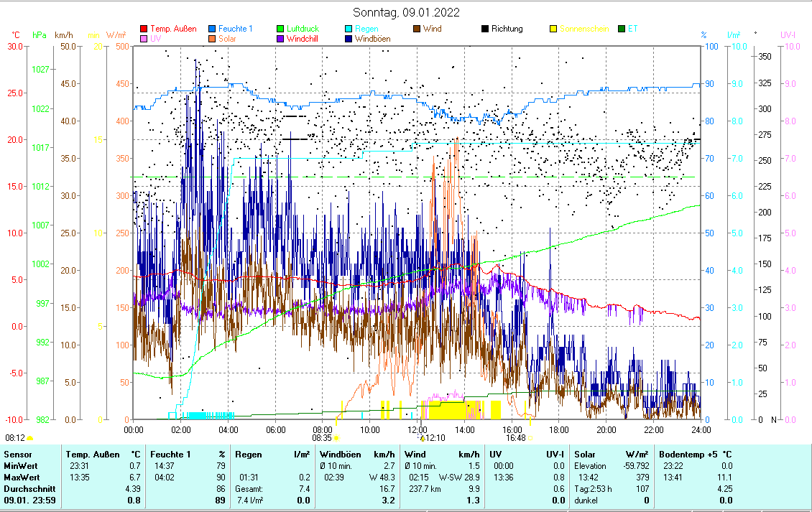The width and height of the screenshot is (812, 512).
Task: Click the cyan Regen legend square
Action: (349, 29)
